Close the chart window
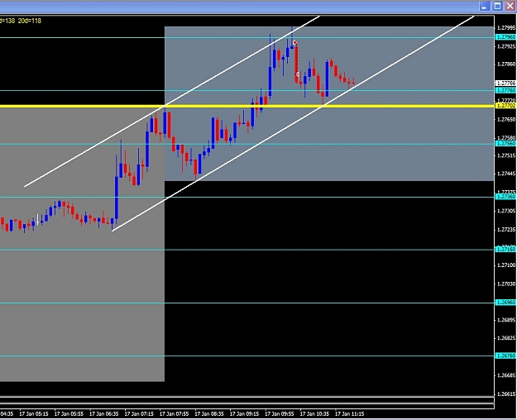This screenshot has width=517, height=420. (510, 6)
